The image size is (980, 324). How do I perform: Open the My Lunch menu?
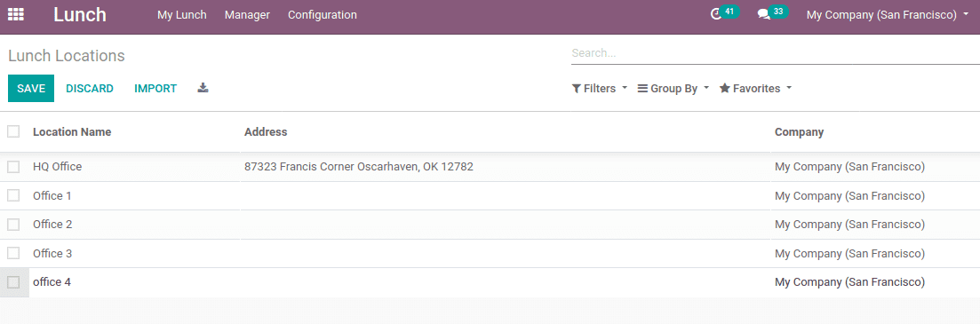click(x=182, y=14)
